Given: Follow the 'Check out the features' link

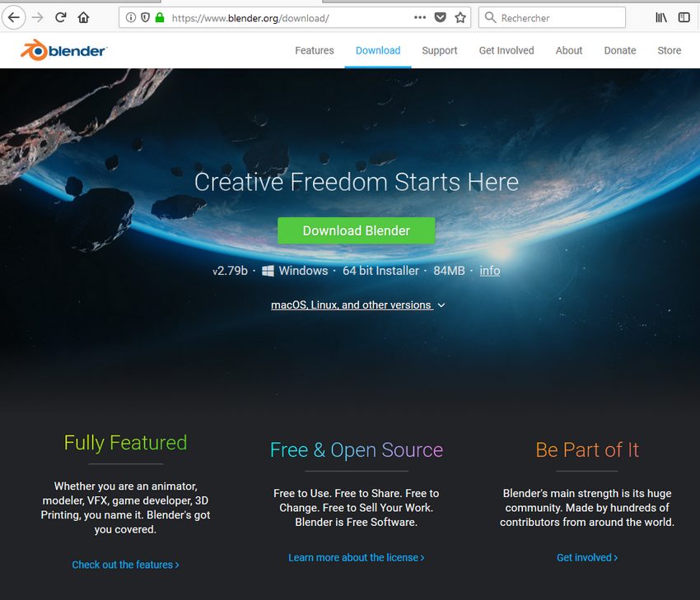Looking at the screenshot, I should point(125,565).
